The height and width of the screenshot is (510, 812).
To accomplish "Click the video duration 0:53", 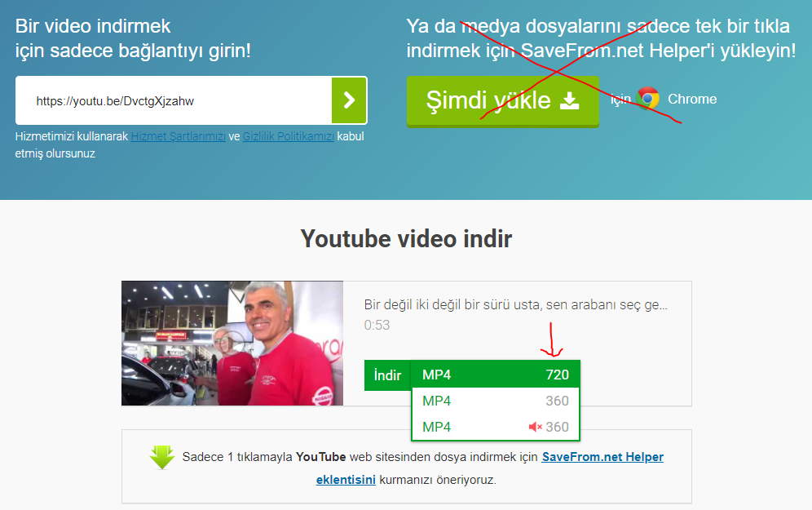I will click(x=377, y=325).
